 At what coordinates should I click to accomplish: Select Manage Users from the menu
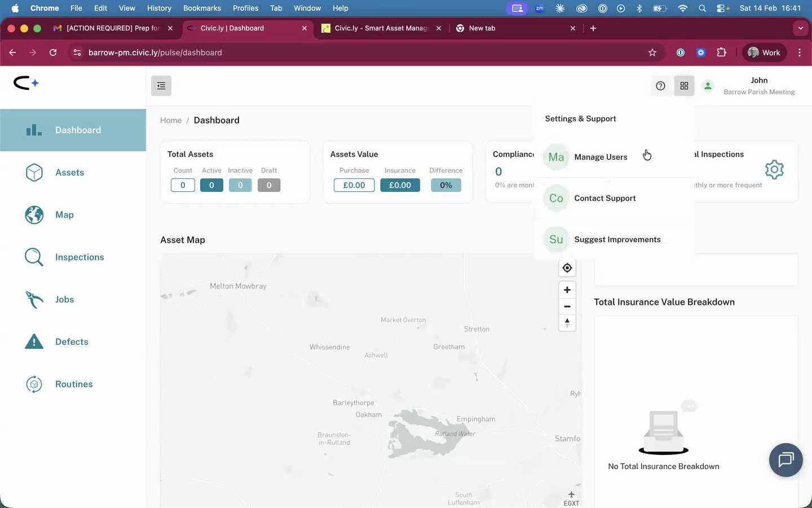[600, 157]
